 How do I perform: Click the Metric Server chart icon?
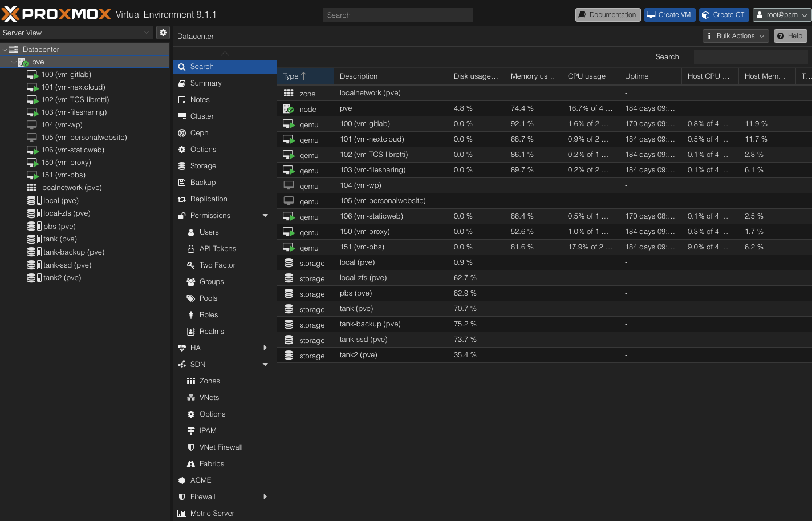point(182,514)
